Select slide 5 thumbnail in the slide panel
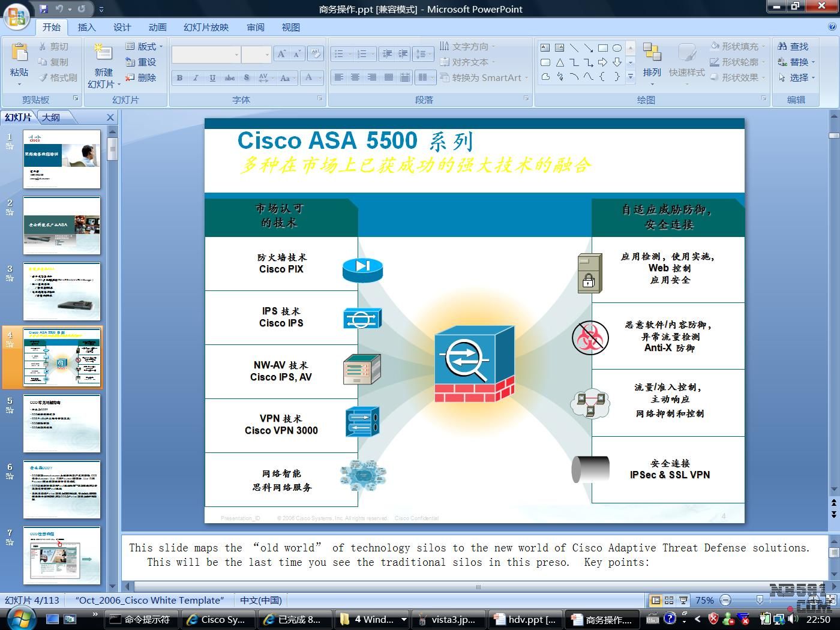840x630 pixels. tap(62, 424)
